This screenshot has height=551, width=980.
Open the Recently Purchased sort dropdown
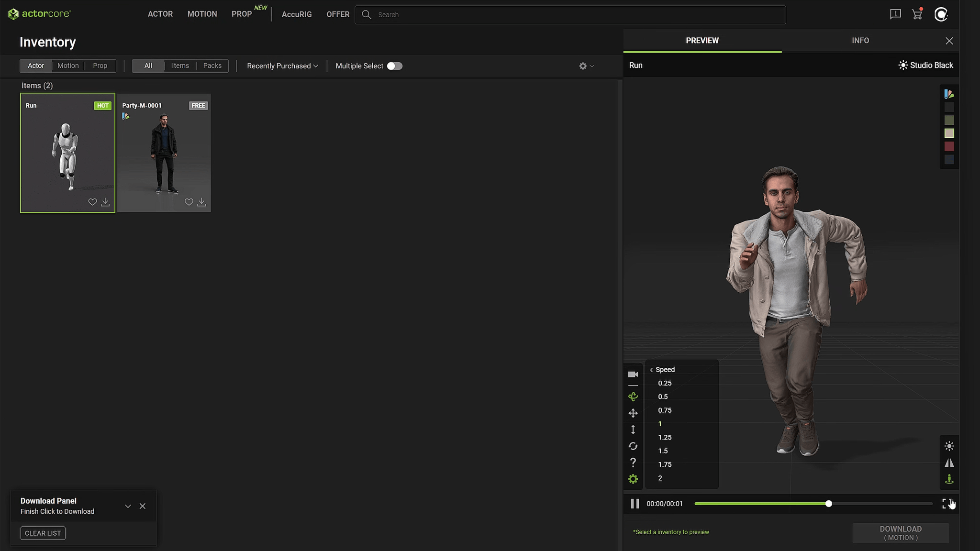(x=282, y=66)
